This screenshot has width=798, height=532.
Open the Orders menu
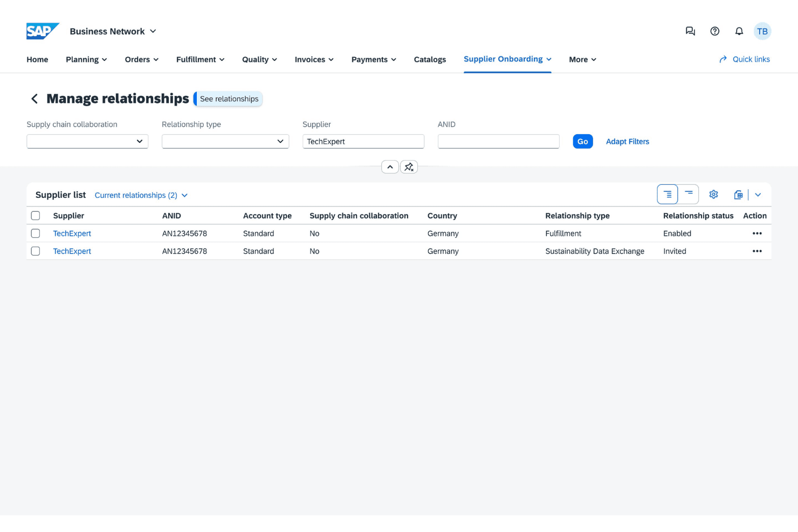[x=142, y=59]
